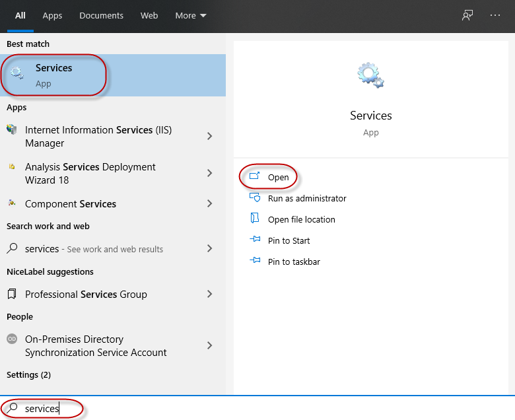This screenshot has height=420, width=515.
Task: Switch to the Documents tab
Action: [x=101, y=15]
